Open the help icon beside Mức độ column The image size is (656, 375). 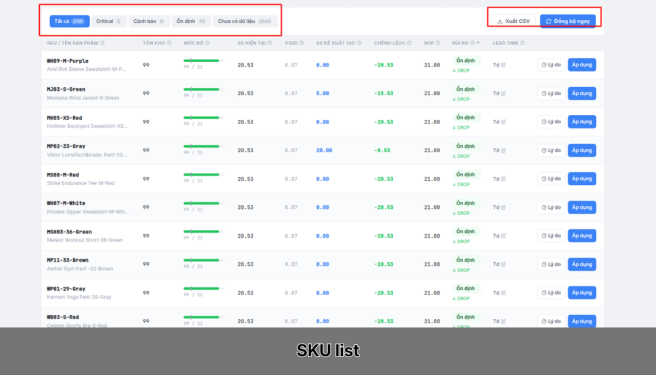pyautogui.click(x=208, y=43)
